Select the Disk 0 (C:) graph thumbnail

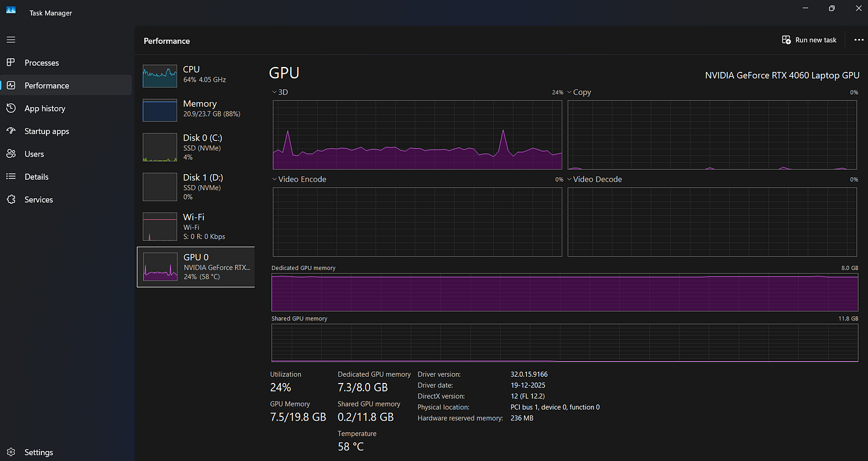[160, 147]
